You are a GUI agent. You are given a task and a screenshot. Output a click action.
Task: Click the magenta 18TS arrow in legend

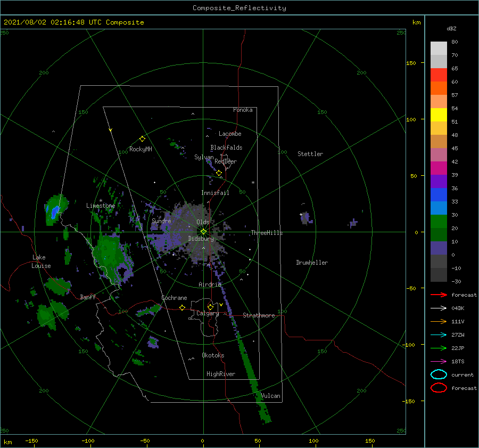(x=439, y=362)
